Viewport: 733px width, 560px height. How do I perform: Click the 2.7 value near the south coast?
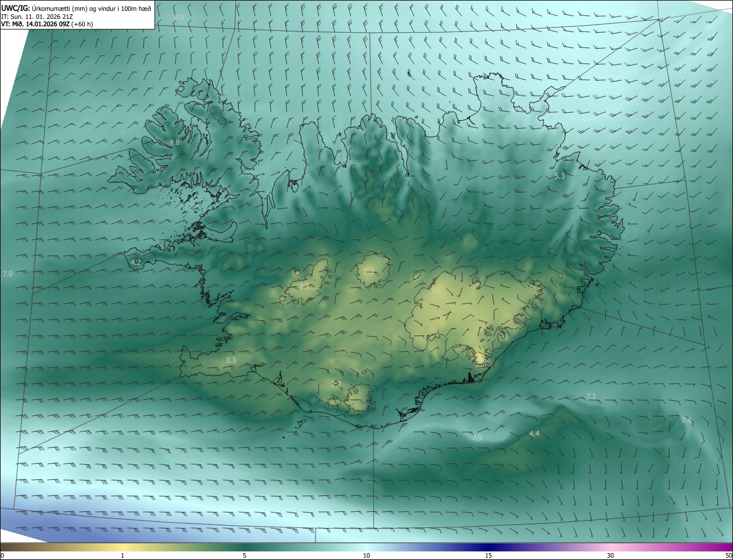(x=336, y=384)
